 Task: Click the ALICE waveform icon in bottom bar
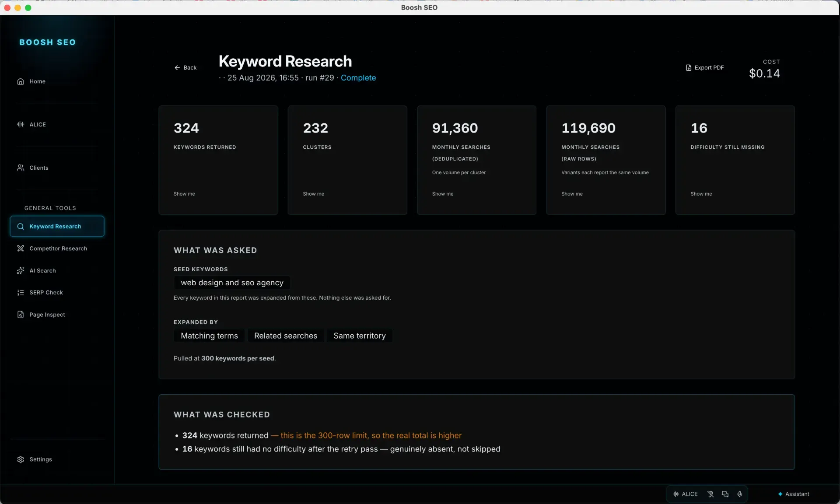676,494
